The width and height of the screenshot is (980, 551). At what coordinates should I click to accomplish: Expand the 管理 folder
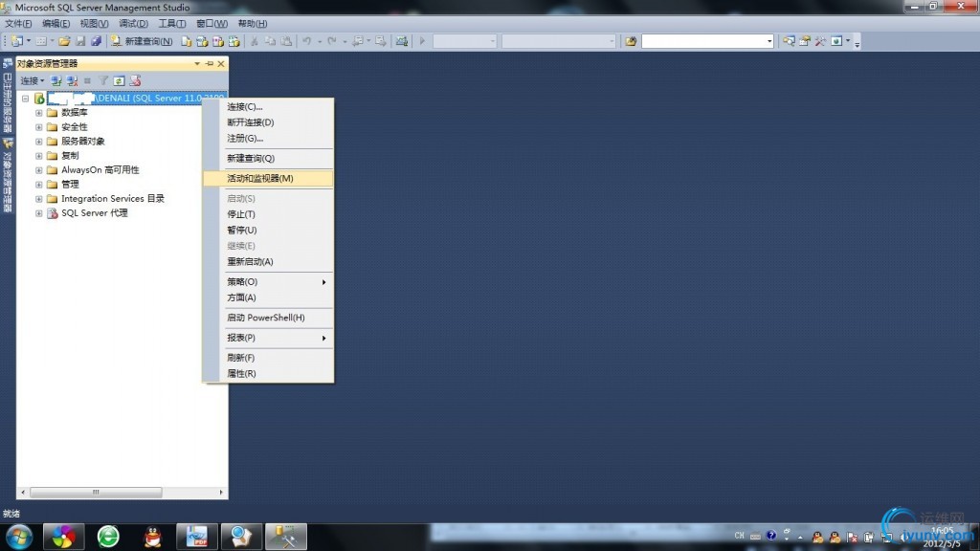(x=38, y=185)
